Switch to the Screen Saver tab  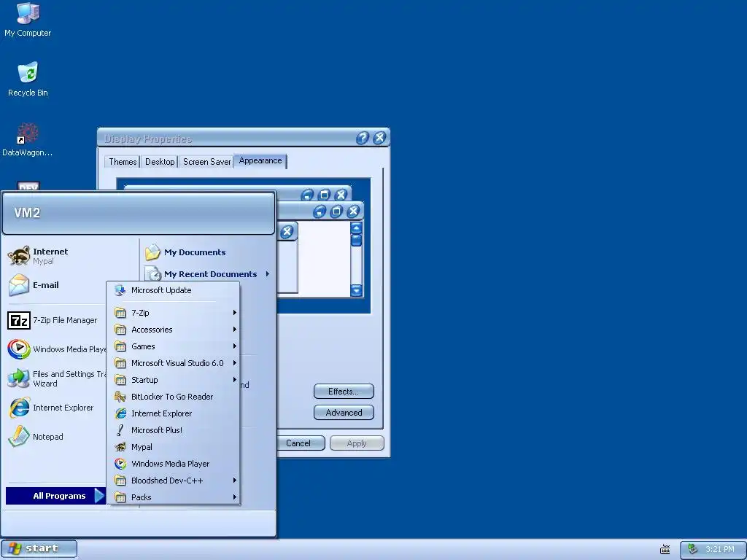[206, 162]
